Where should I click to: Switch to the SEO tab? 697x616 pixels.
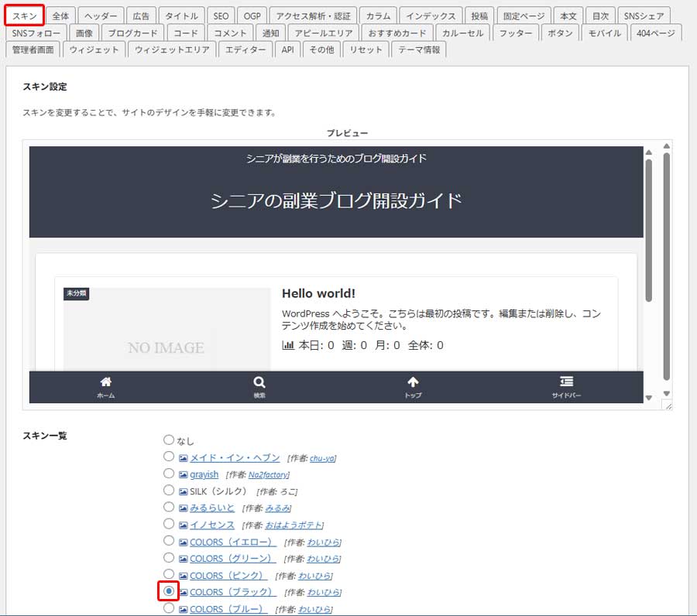pos(220,14)
